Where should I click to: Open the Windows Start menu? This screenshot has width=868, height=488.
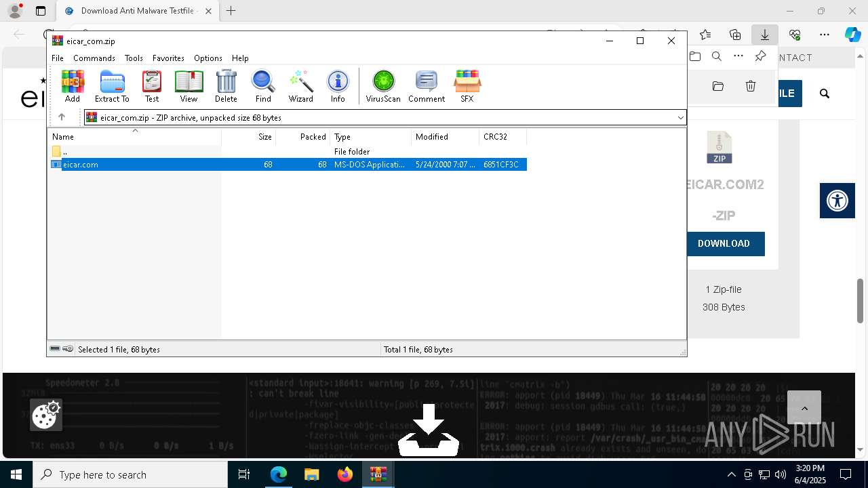[16, 474]
